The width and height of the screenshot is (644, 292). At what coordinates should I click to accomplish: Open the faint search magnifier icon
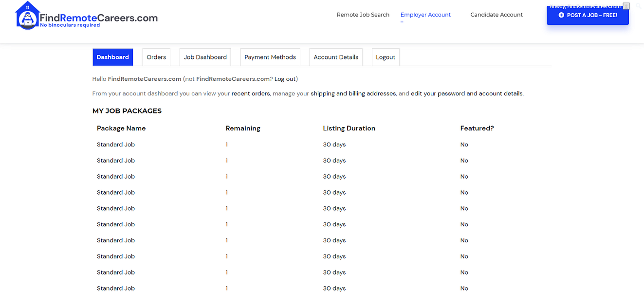pyautogui.click(x=639, y=6)
